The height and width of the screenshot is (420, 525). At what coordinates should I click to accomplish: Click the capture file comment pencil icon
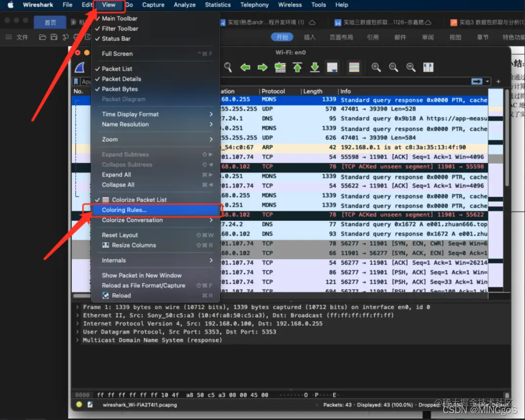coord(90,405)
